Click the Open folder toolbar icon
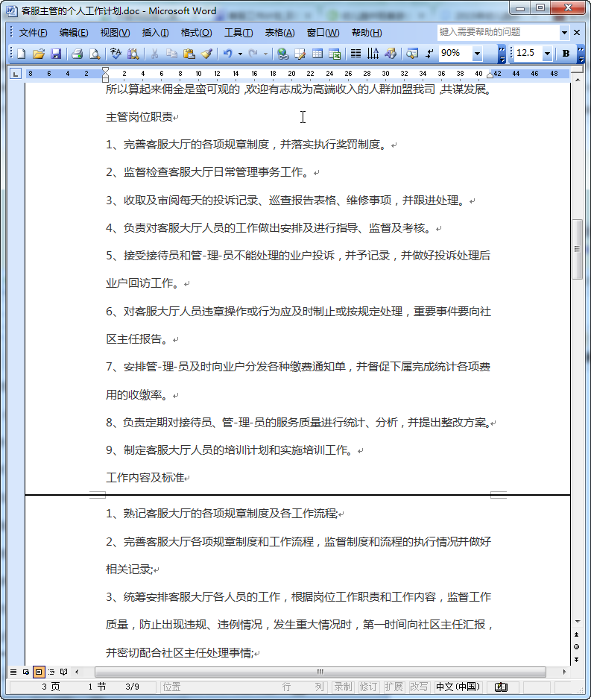This screenshot has width=591, height=700. [38, 54]
